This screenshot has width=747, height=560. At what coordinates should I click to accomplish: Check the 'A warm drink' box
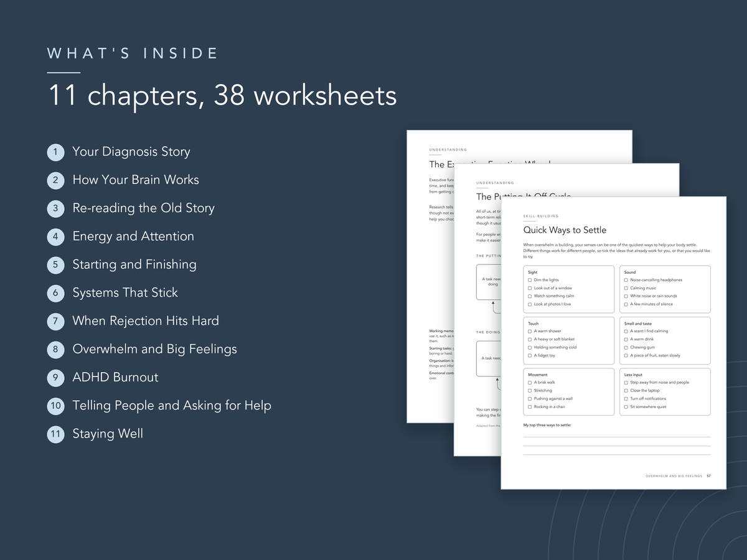(x=626, y=339)
